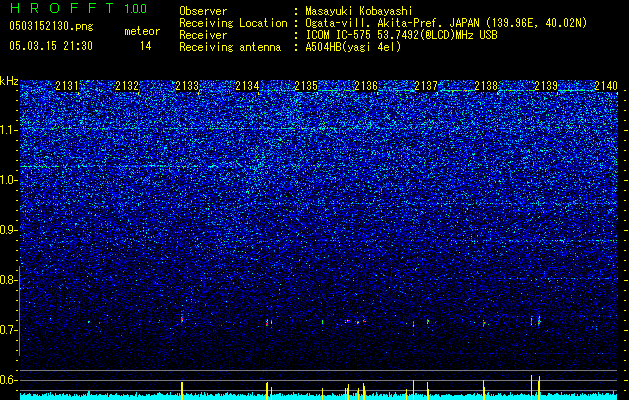Click the 'Receiving antenna' label
Viewport: 629px width, 400px height.
pyautogui.click(x=230, y=47)
